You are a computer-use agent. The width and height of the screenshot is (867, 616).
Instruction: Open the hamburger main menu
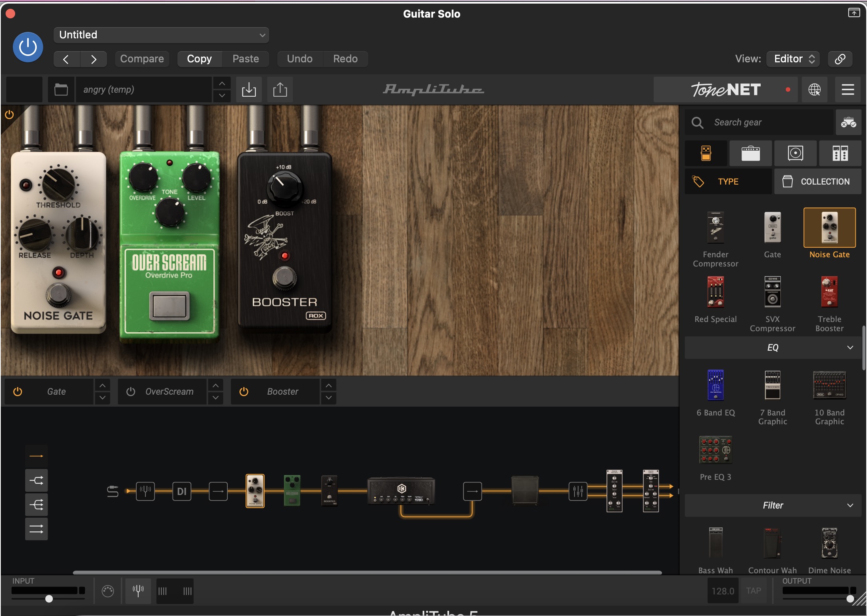pyautogui.click(x=848, y=89)
